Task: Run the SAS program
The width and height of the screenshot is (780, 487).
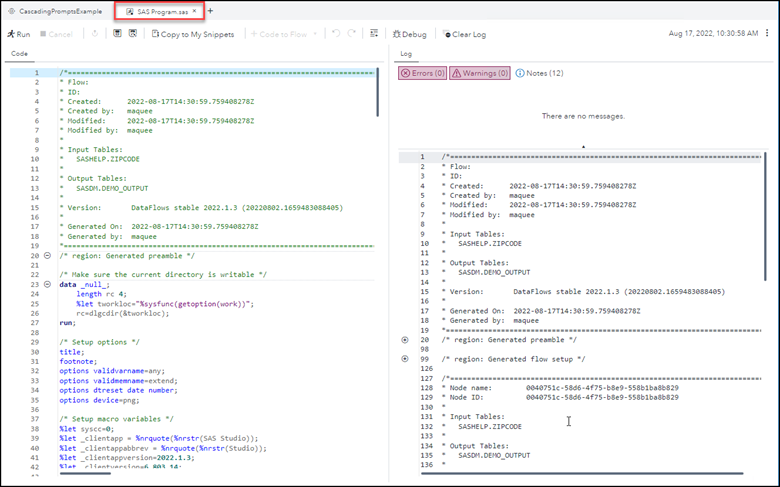Action: tap(17, 34)
